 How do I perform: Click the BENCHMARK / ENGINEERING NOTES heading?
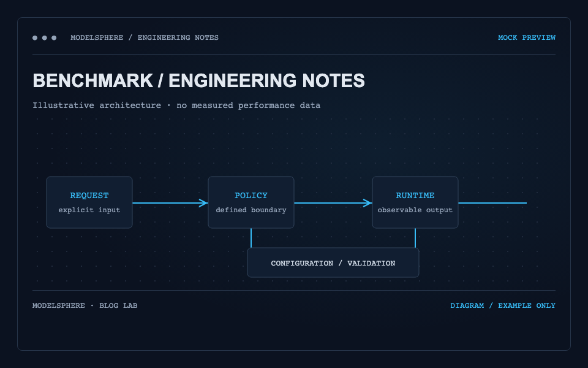(x=198, y=80)
